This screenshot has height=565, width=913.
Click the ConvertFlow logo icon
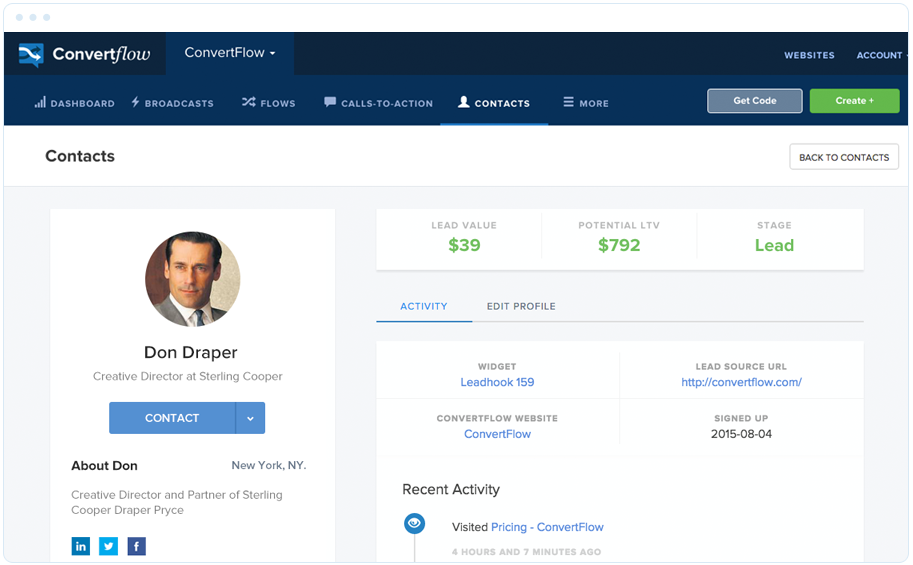pyautogui.click(x=31, y=54)
